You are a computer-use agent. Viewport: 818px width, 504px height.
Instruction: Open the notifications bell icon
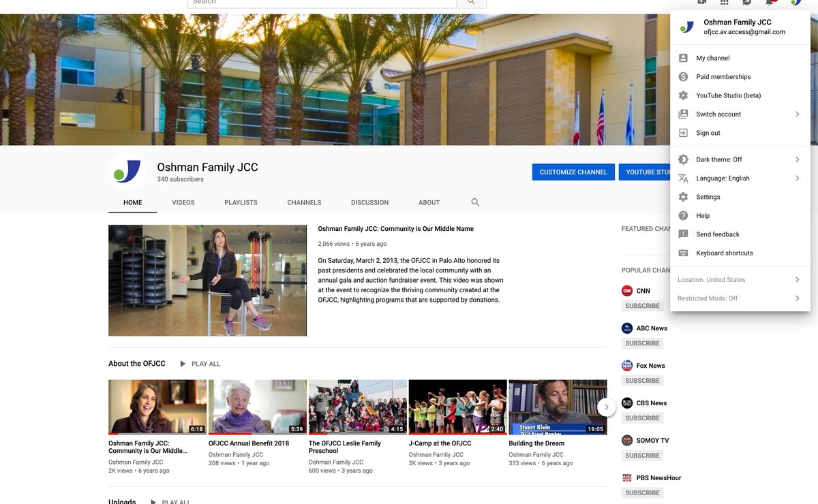coord(770,2)
